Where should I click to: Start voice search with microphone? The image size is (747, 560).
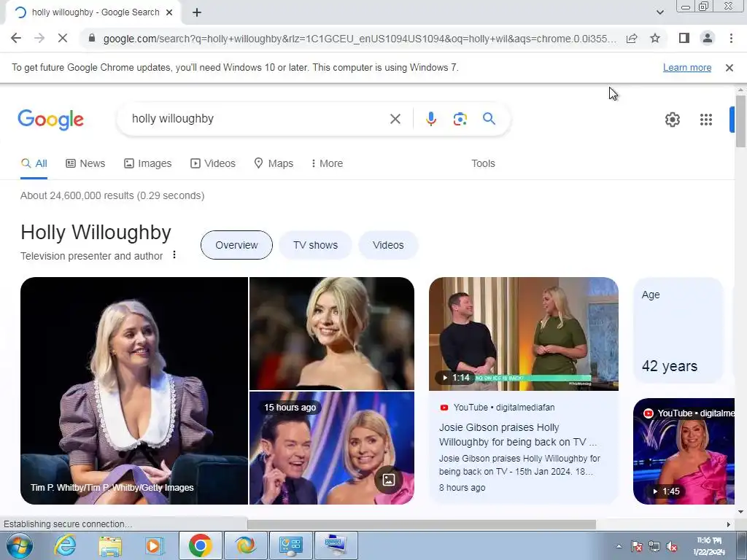point(430,119)
